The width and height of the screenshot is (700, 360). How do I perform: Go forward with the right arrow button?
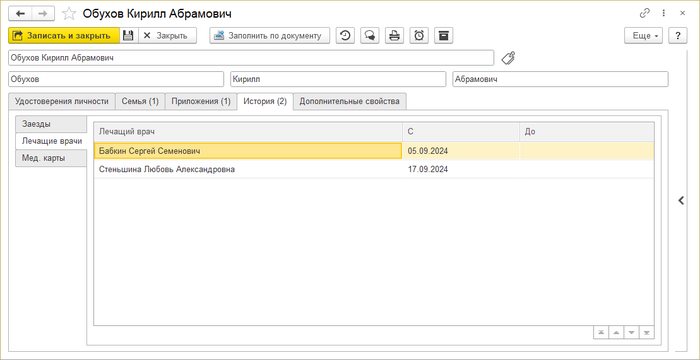pos(43,13)
